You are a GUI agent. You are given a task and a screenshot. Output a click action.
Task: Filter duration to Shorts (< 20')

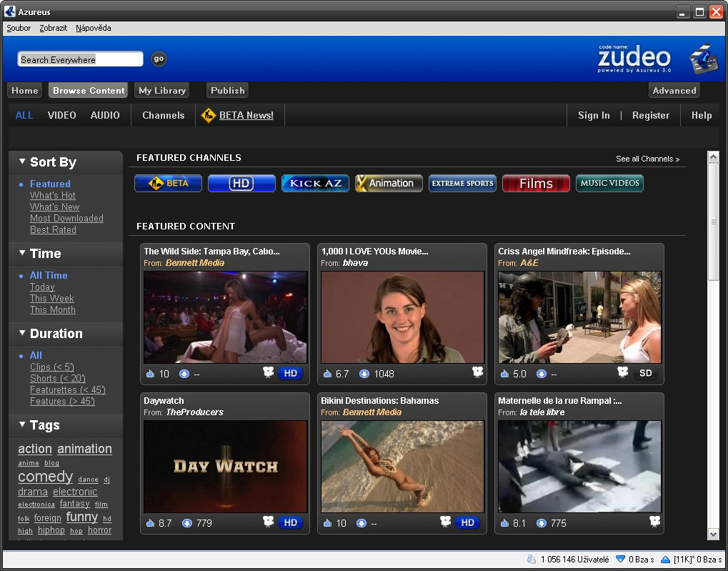58,378
